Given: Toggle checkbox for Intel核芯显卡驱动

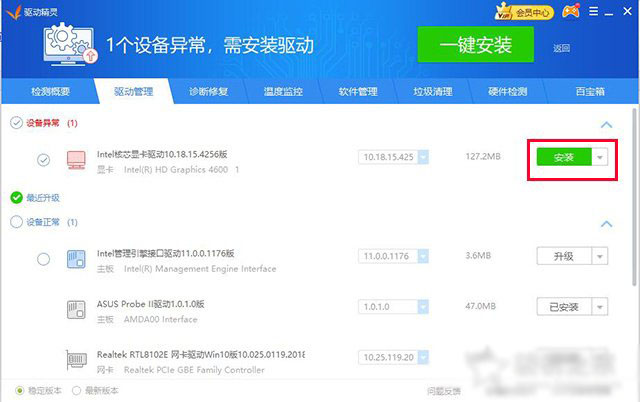Looking at the screenshot, I should point(43,160).
